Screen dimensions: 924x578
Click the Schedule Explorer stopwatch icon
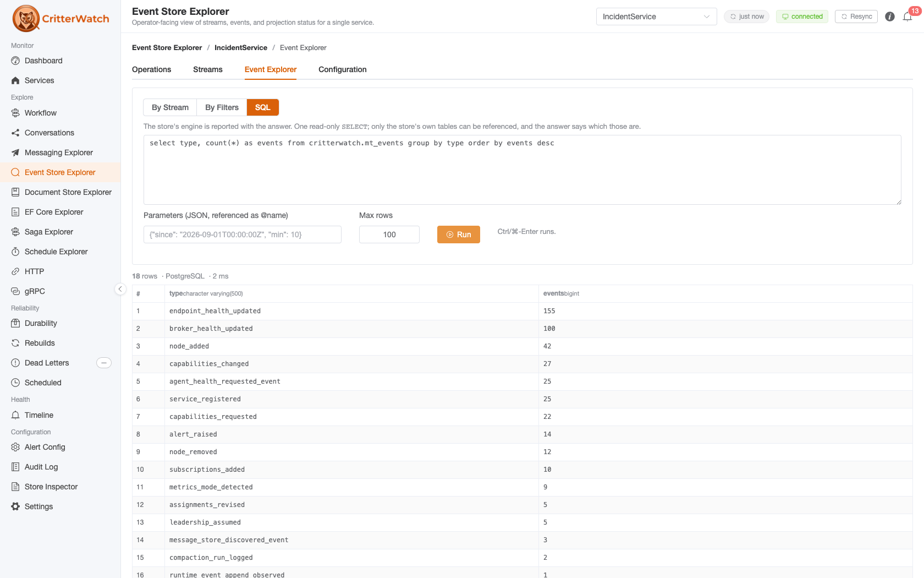(15, 252)
